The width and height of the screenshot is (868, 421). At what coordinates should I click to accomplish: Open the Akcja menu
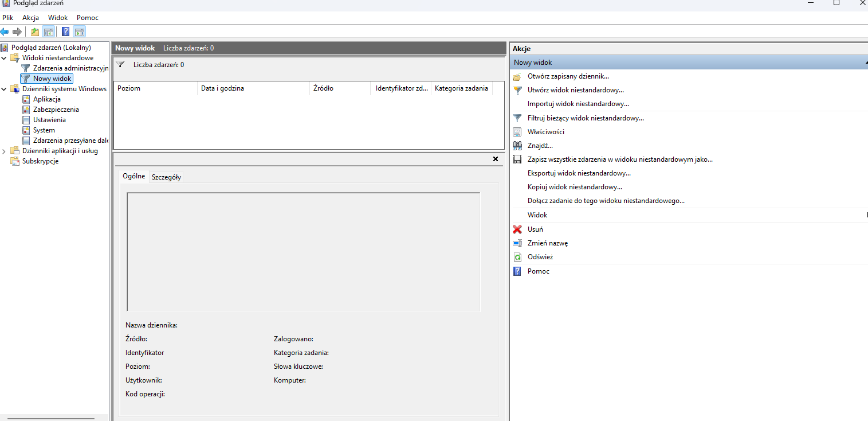[x=30, y=18]
